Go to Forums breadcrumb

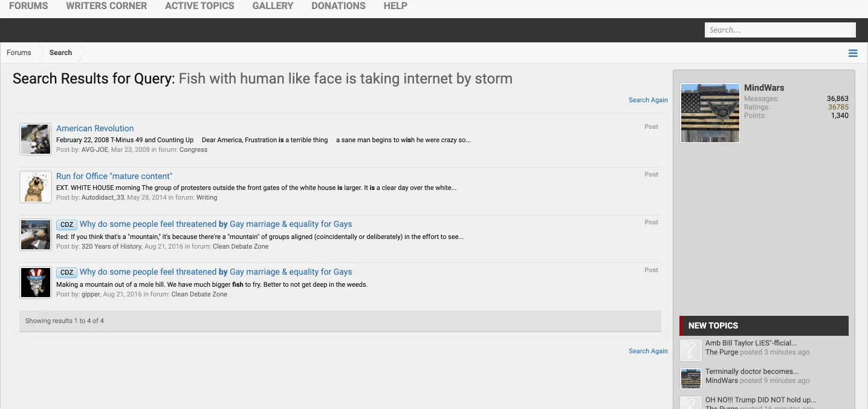pyautogui.click(x=19, y=53)
